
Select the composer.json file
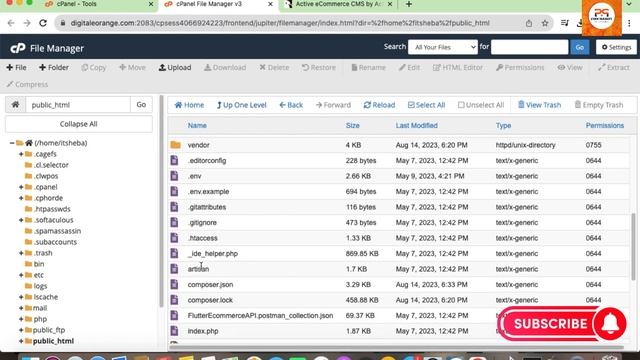click(x=210, y=284)
